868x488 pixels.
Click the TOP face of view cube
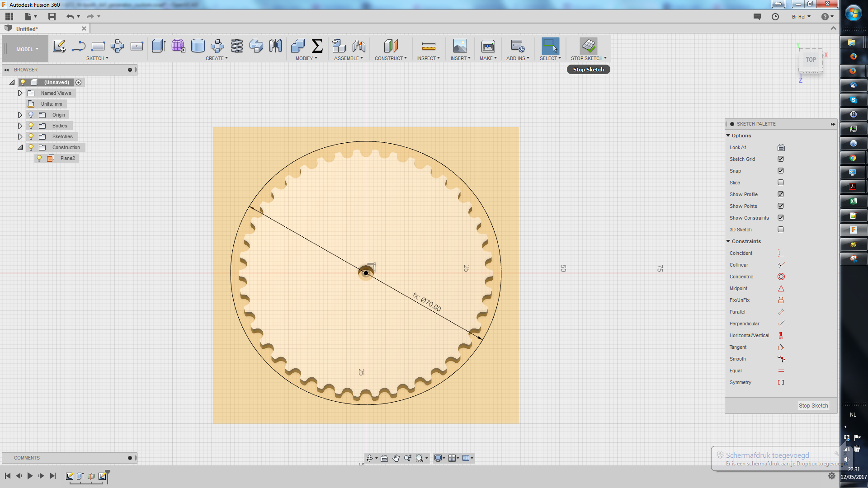click(x=810, y=60)
